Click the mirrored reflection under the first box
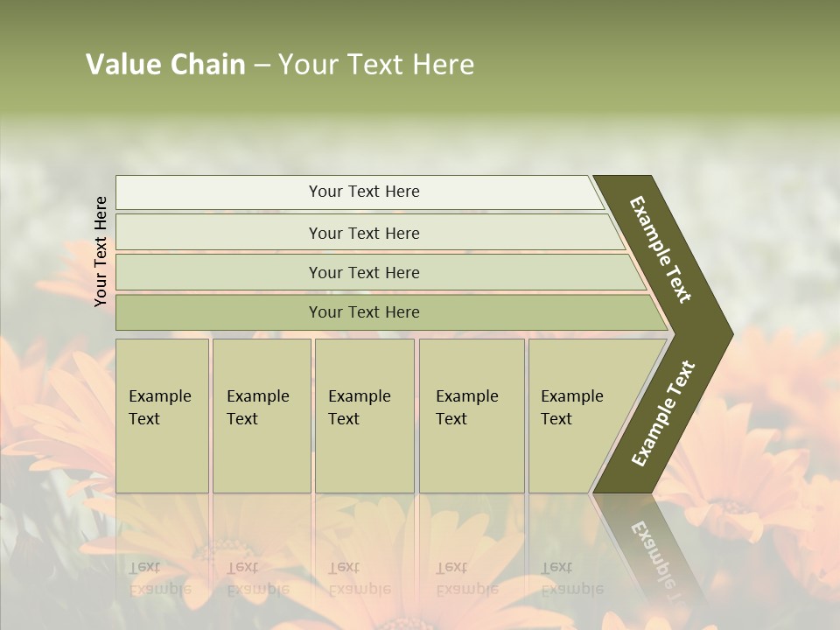The width and height of the screenshot is (840, 630). pos(160,578)
